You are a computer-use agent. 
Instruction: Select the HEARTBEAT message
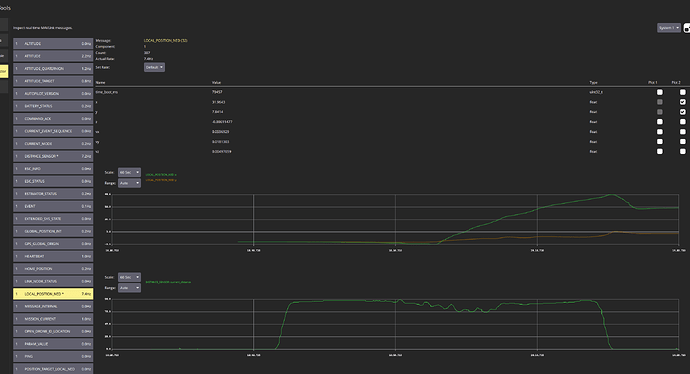point(53,256)
